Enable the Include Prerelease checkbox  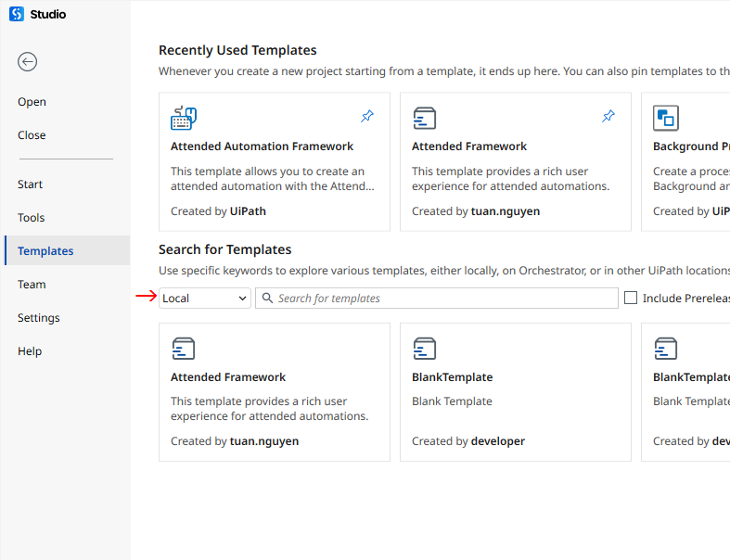631,298
